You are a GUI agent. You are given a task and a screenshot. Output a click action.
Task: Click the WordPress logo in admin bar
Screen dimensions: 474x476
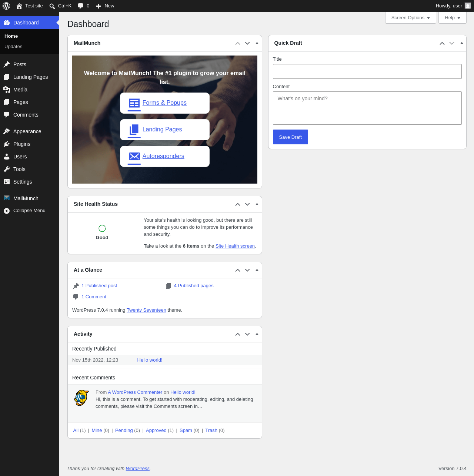[6, 6]
